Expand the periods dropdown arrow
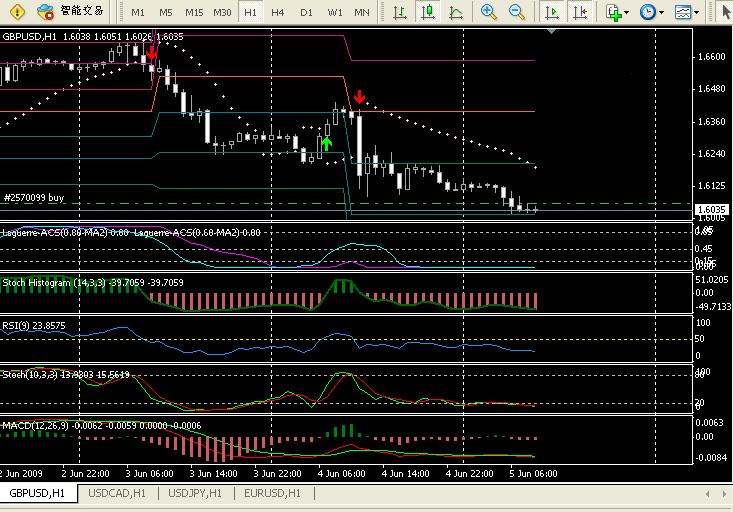Image resolution: width=733 pixels, height=512 pixels. point(661,13)
